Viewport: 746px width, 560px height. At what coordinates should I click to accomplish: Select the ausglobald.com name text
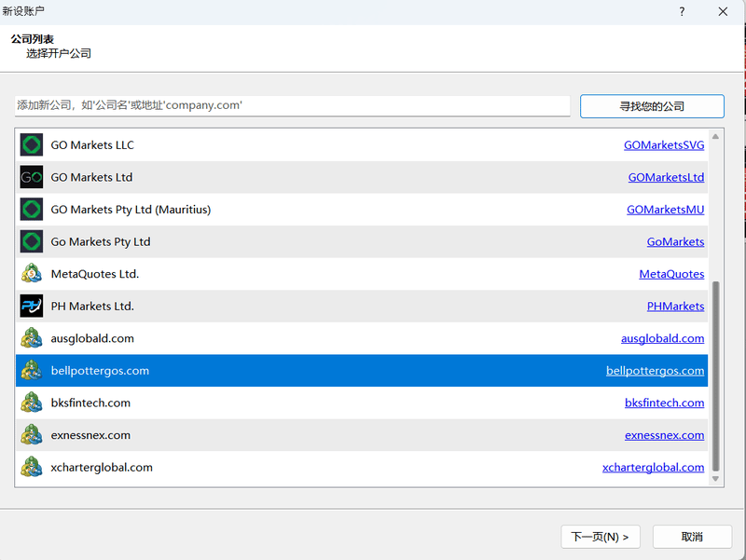click(x=92, y=338)
